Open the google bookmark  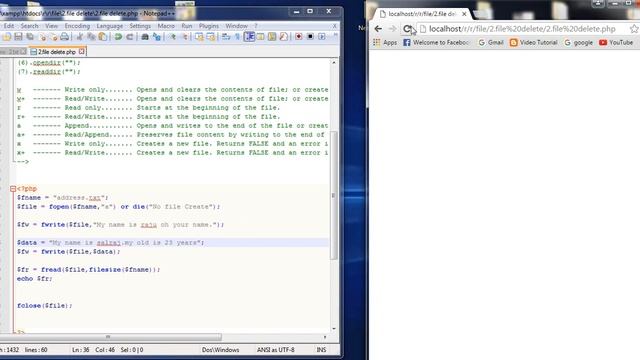click(x=578, y=42)
